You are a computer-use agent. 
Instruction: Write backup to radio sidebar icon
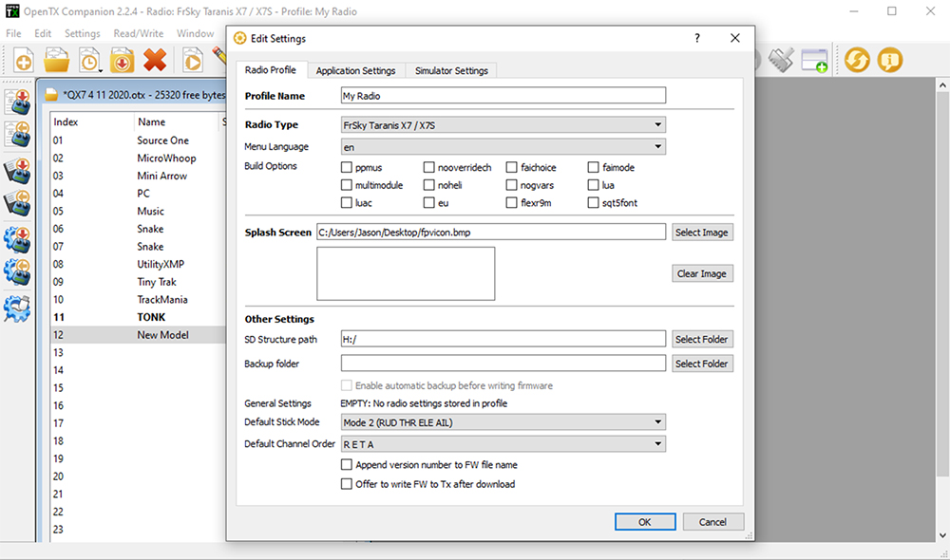tap(18, 172)
